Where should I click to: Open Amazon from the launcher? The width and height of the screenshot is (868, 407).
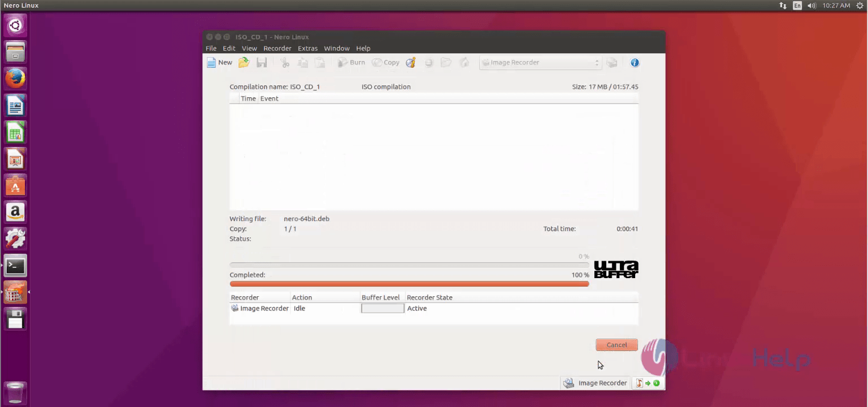(15, 212)
